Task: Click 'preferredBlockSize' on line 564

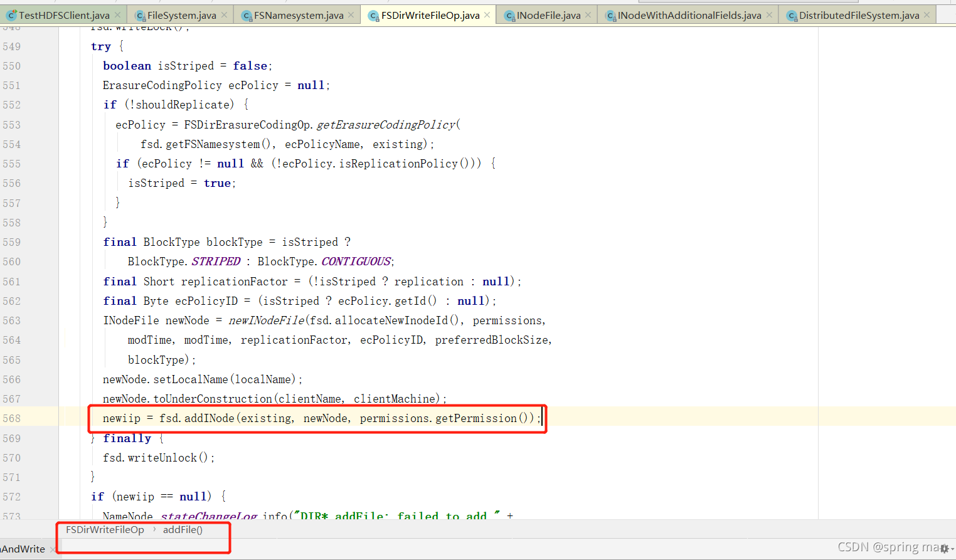Action: click(491, 340)
